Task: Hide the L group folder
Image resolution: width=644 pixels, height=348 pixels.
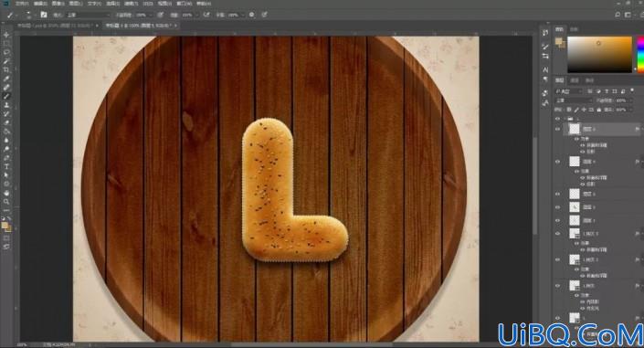Action: pyautogui.click(x=557, y=119)
